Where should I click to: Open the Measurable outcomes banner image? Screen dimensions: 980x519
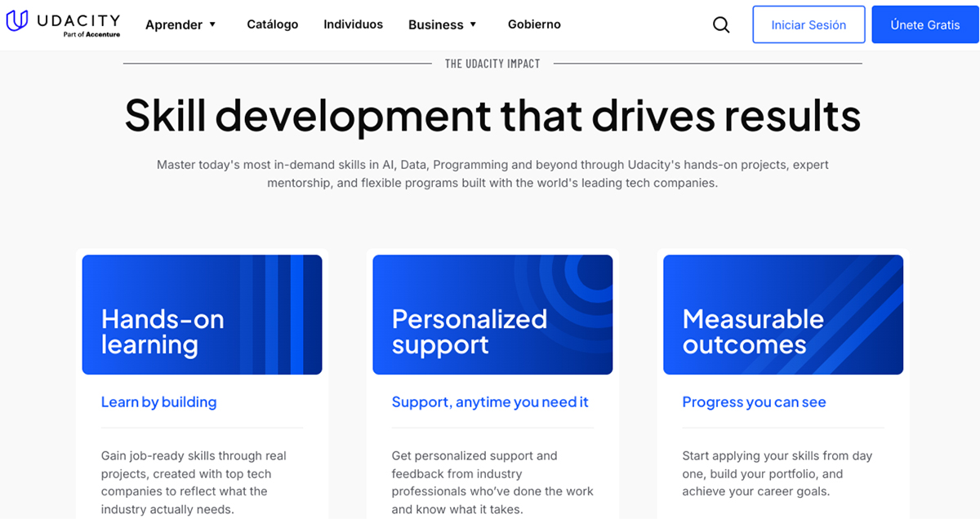782,314
